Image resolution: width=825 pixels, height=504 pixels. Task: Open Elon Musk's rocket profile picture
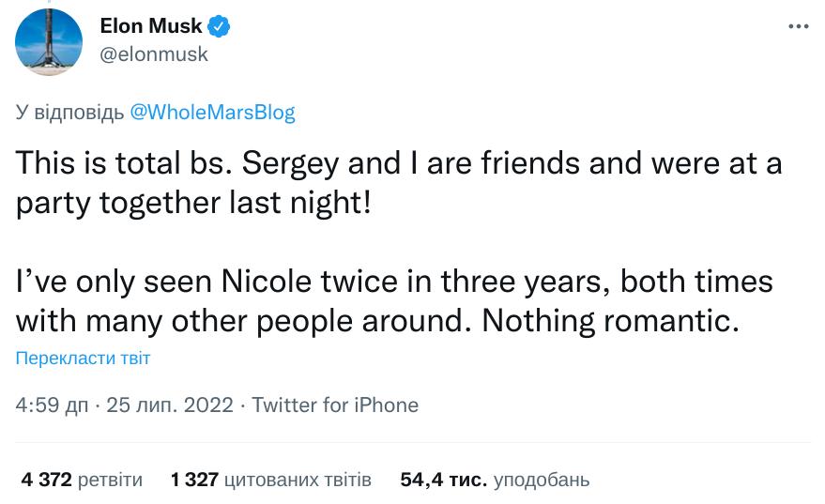[49, 42]
